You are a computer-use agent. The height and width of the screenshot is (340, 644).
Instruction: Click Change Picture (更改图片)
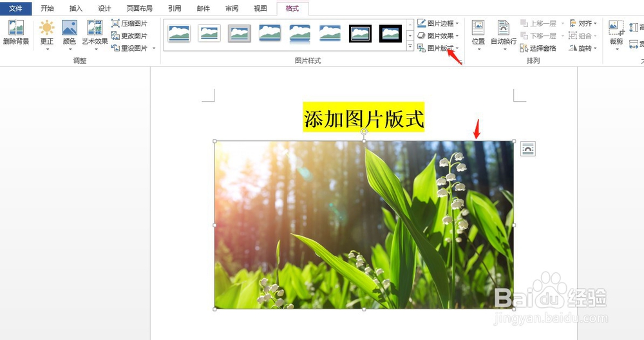[129, 35]
